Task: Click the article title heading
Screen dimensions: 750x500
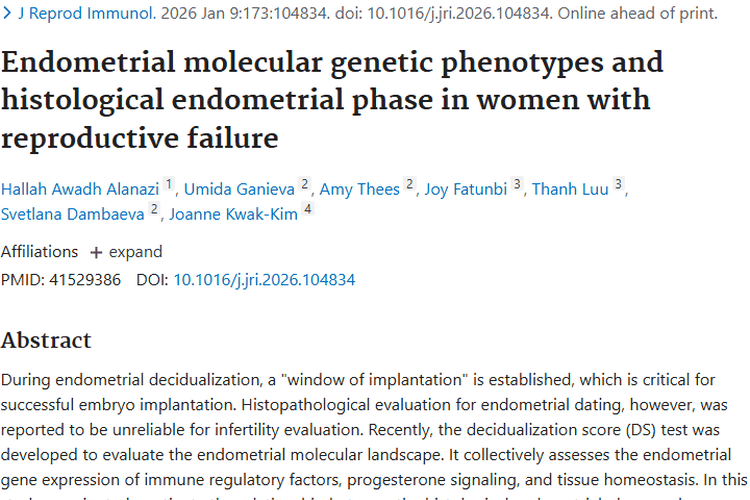Action: pos(330,99)
